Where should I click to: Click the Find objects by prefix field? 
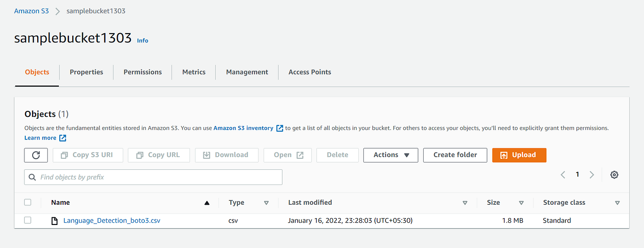[x=153, y=177]
